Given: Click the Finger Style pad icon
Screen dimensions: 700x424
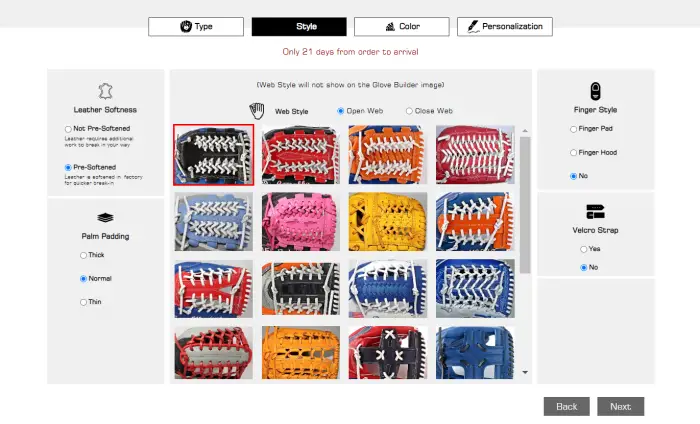Looking at the screenshot, I should tap(595, 91).
